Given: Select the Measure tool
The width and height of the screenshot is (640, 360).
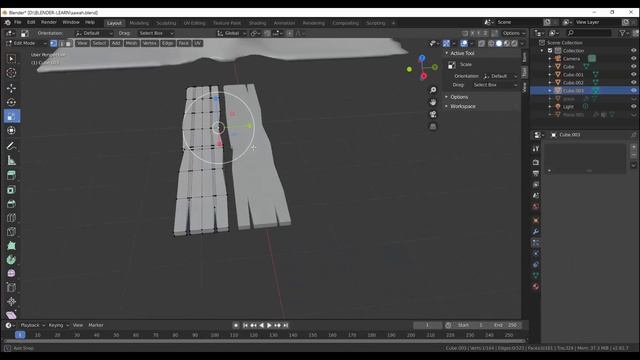Looking at the screenshot, I should [x=11, y=160].
